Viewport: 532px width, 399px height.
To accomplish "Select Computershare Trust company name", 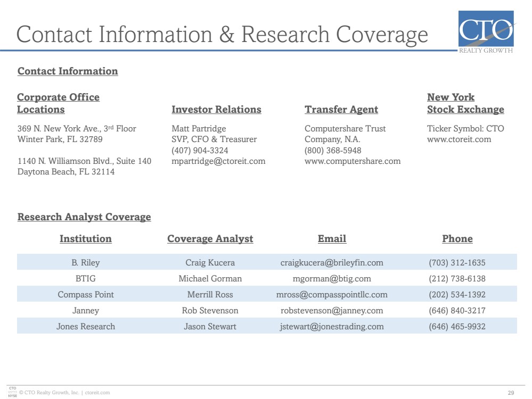I will click(345, 134).
